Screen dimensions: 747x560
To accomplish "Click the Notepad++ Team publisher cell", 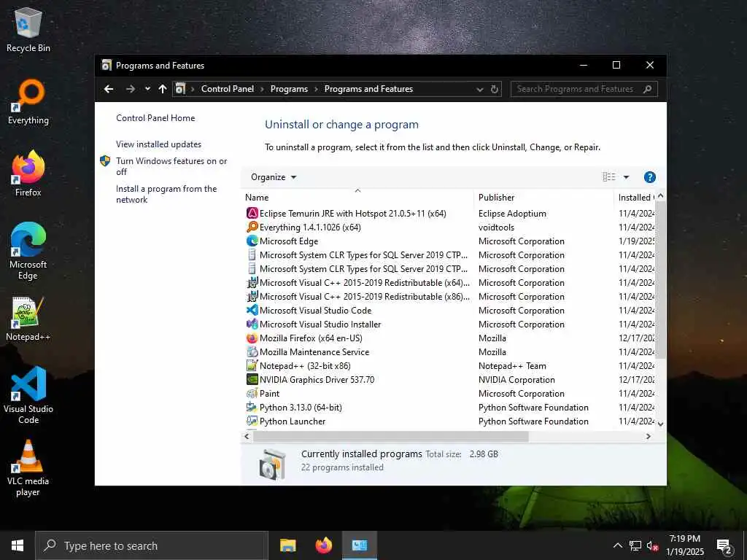I will pyautogui.click(x=512, y=366).
